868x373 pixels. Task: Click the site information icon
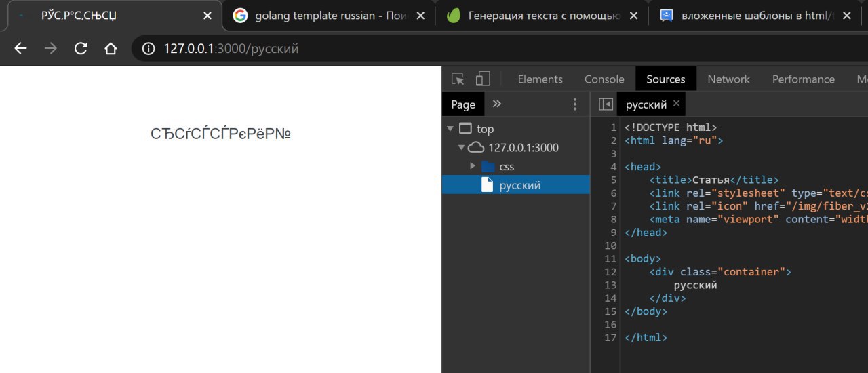tap(148, 48)
